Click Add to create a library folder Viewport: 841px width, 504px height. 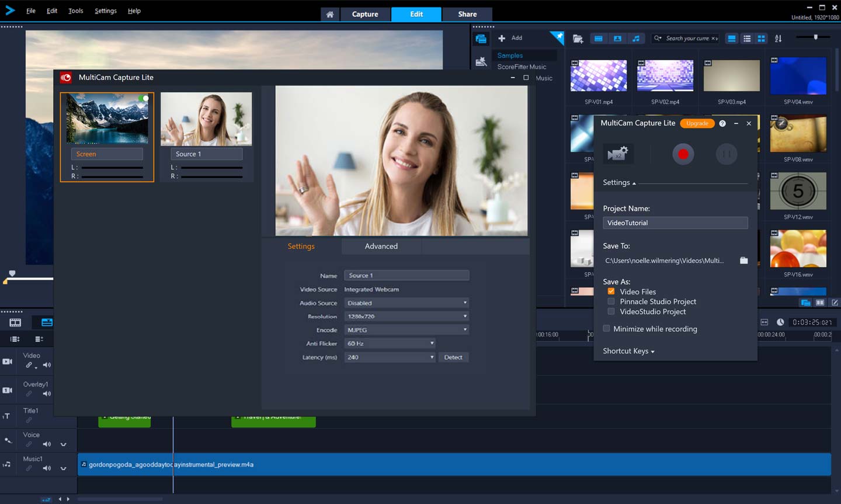coord(510,38)
